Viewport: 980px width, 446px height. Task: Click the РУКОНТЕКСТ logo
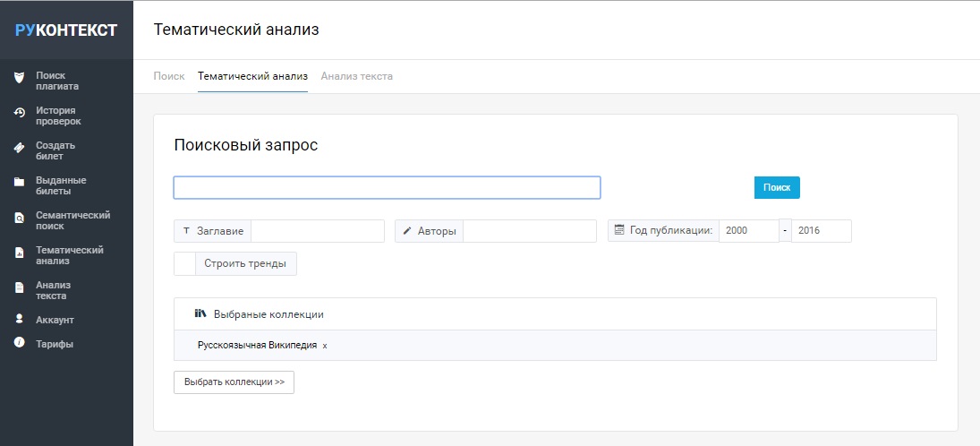(66, 30)
